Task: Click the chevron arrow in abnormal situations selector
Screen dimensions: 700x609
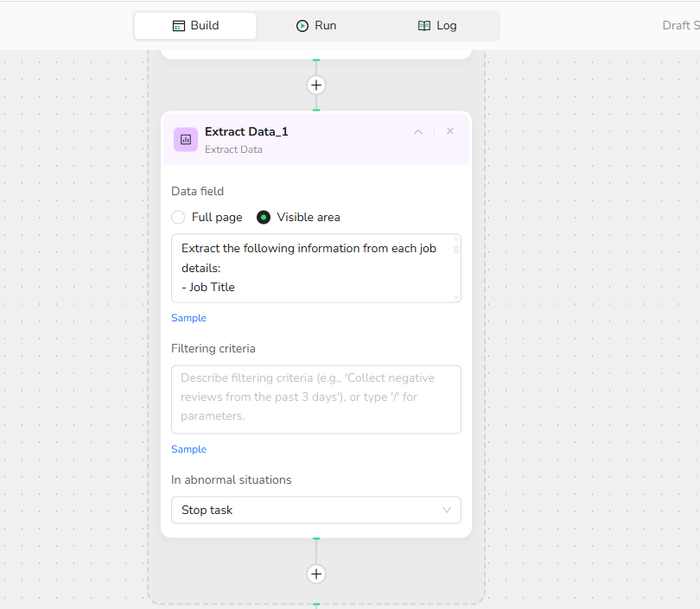Action: 447,510
